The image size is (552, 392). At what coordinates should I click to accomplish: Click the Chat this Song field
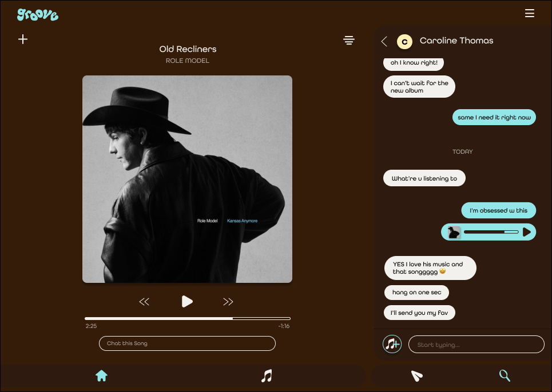click(187, 343)
